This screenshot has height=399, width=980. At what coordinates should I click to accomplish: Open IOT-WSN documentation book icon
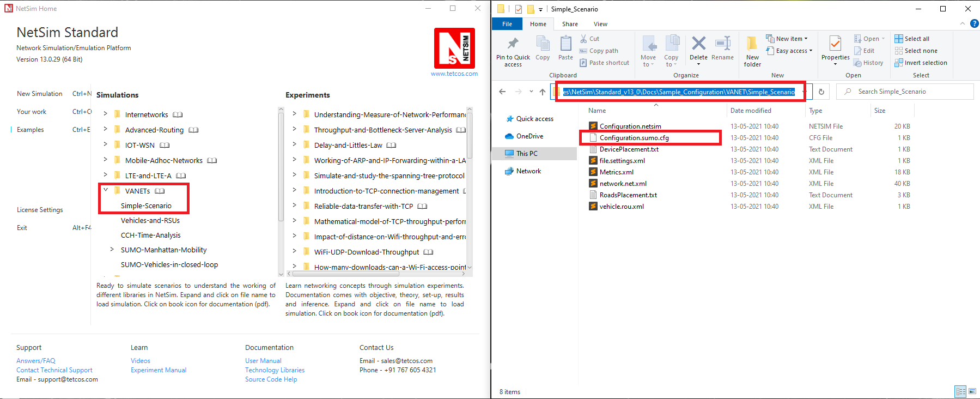tap(165, 145)
